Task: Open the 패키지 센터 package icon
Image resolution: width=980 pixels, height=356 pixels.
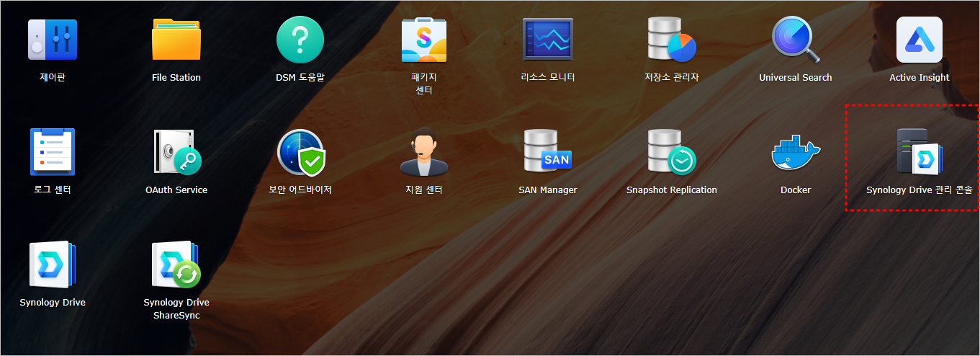Action: coord(424,40)
